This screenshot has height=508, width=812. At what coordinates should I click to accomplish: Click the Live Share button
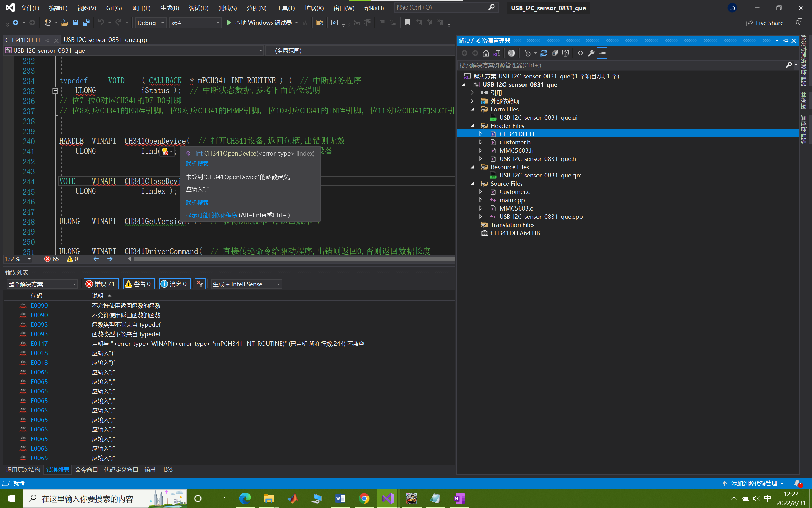(x=765, y=23)
